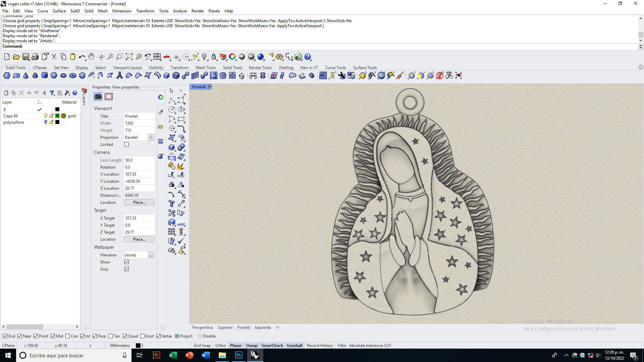The image size is (644, 362).
Task: Click the Undo arrow icon
Action: click(x=82, y=57)
